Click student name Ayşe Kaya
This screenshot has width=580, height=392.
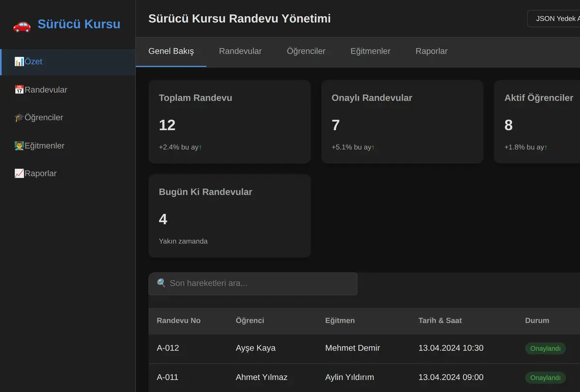[256, 348]
